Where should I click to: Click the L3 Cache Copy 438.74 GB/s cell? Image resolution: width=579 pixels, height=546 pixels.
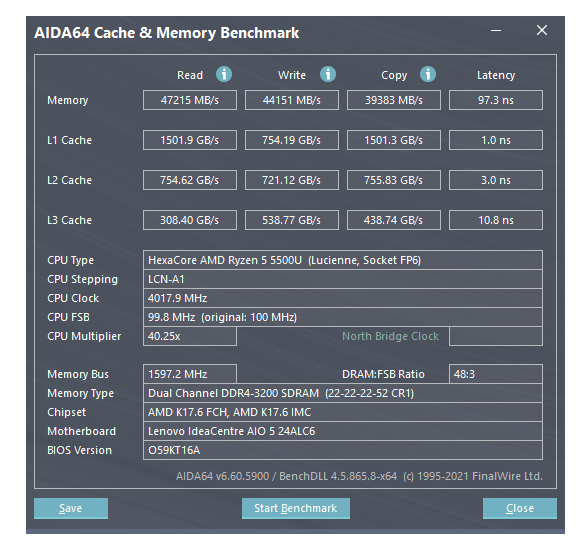[394, 220]
